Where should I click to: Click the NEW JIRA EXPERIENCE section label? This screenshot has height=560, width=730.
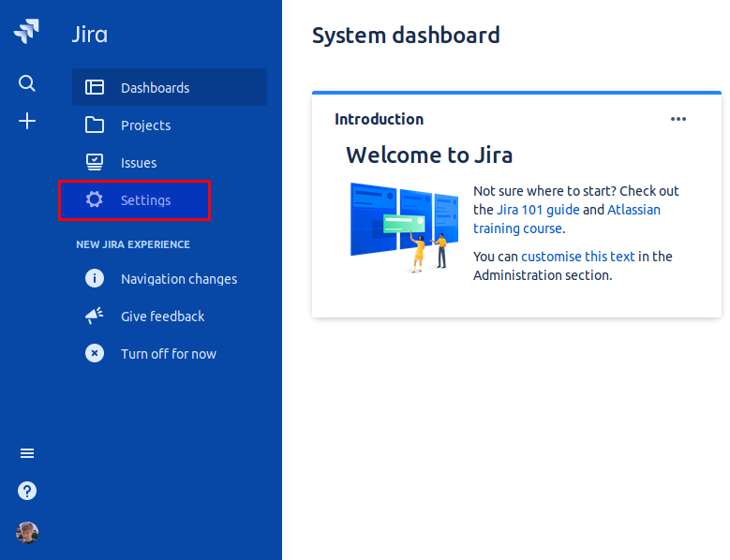click(x=133, y=244)
